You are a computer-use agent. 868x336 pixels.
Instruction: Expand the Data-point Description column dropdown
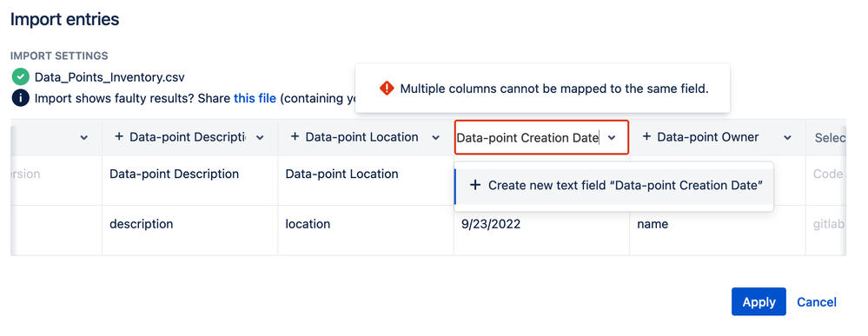pos(260,138)
